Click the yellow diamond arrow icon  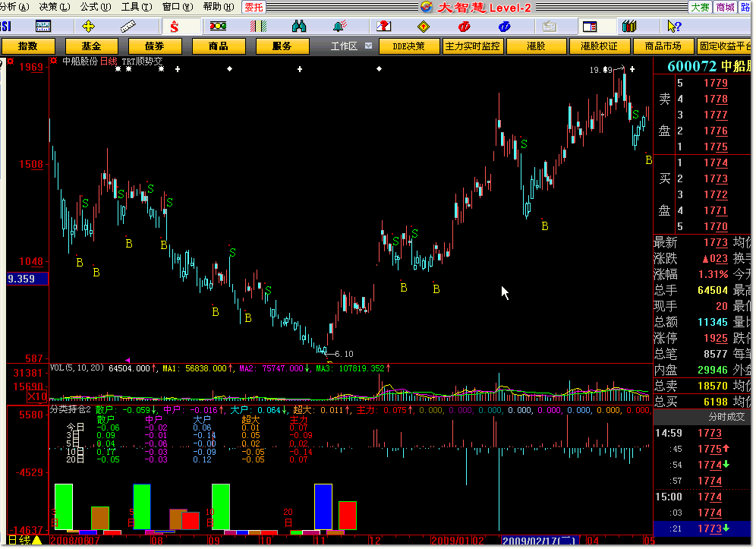[x=424, y=27]
